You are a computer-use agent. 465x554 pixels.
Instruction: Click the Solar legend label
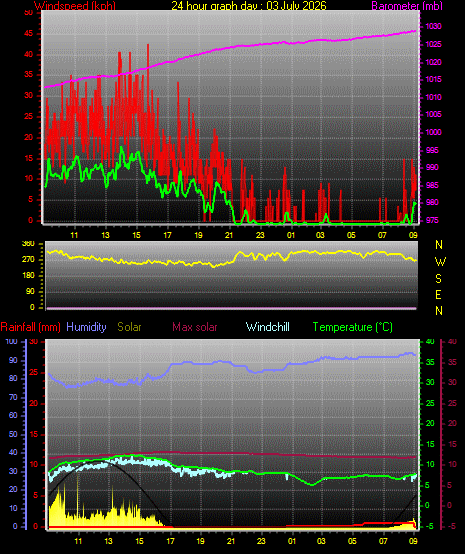click(x=129, y=327)
